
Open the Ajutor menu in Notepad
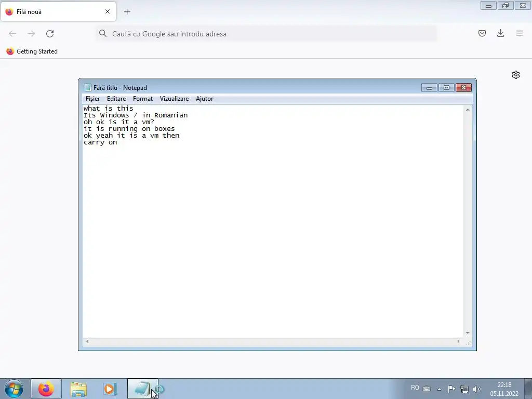pyautogui.click(x=204, y=99)
